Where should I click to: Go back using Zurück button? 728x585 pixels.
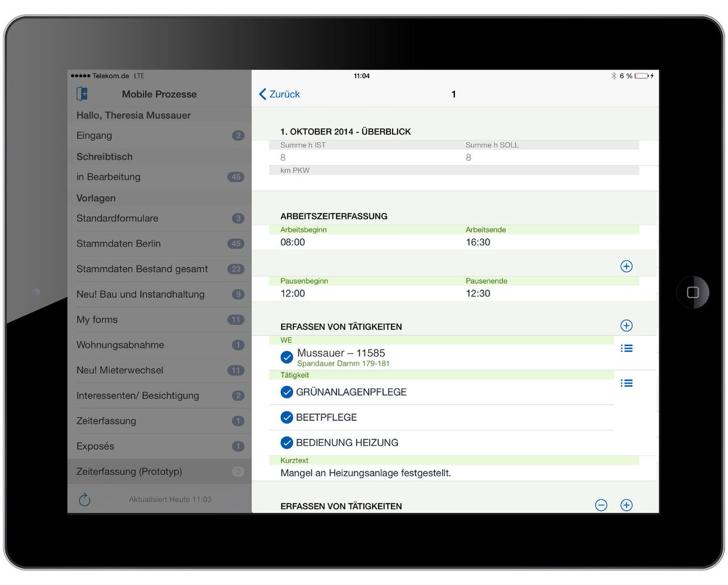(x=279, y=94)
